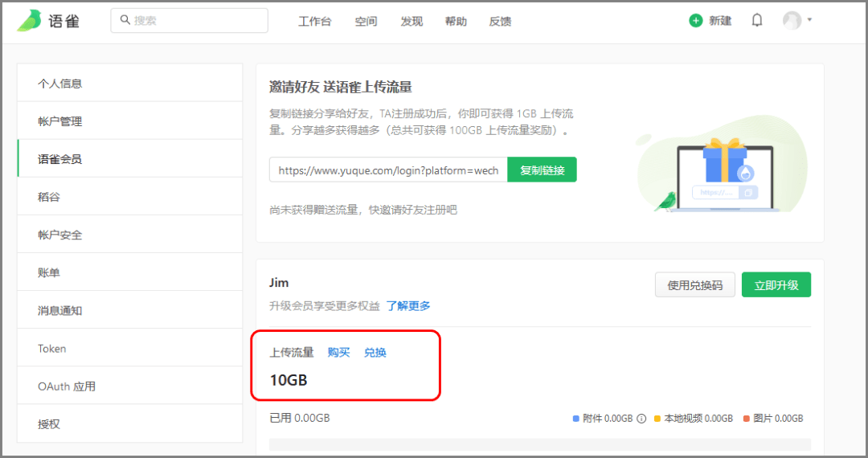
Task: Click the 兑换 link for upload traffic
Action: 375,353
